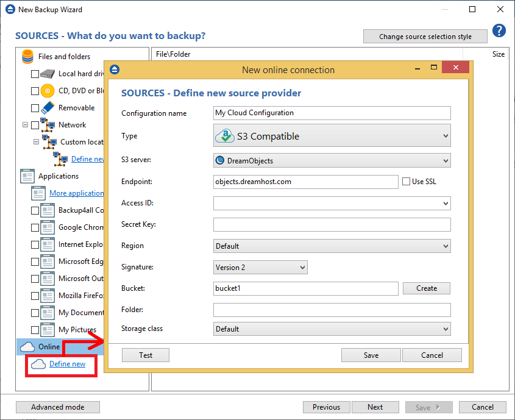Enable the Use SSL checkbox

coord(407,181)
